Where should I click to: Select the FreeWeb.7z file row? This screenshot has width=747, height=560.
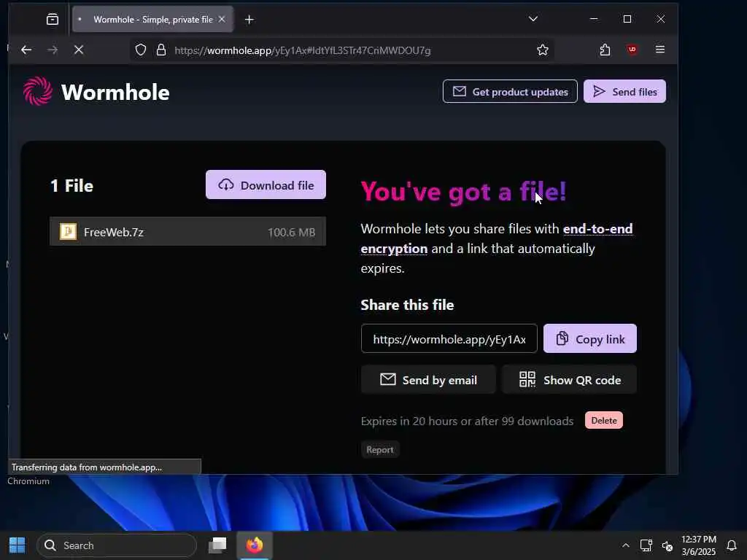pyautogui.click(x=187, y=231)
